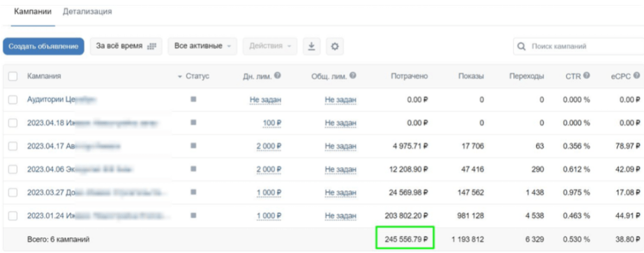
Task: Edit daily limit 2 000 ₽ of 2023.04.17 campaign
Action: click(269, 146)
